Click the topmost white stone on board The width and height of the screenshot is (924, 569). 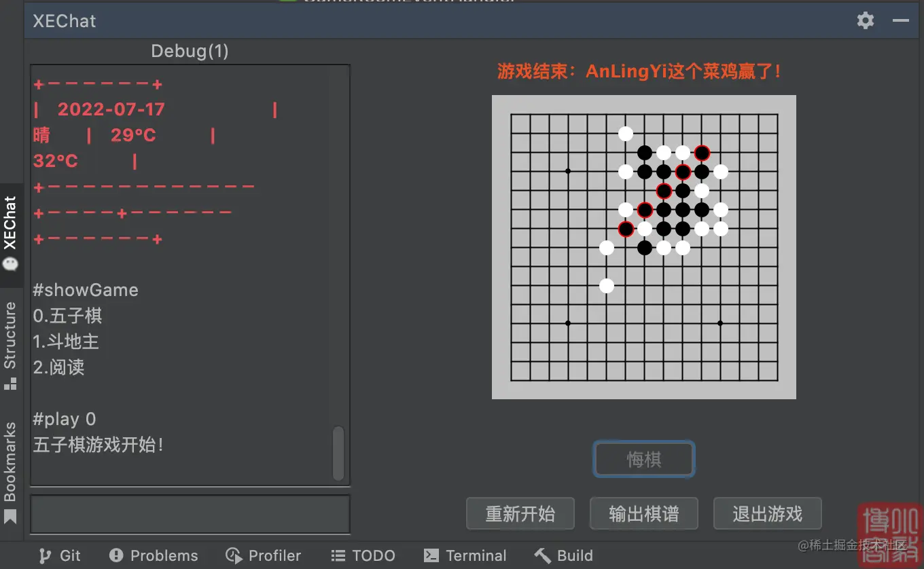(x=626, y=134)
